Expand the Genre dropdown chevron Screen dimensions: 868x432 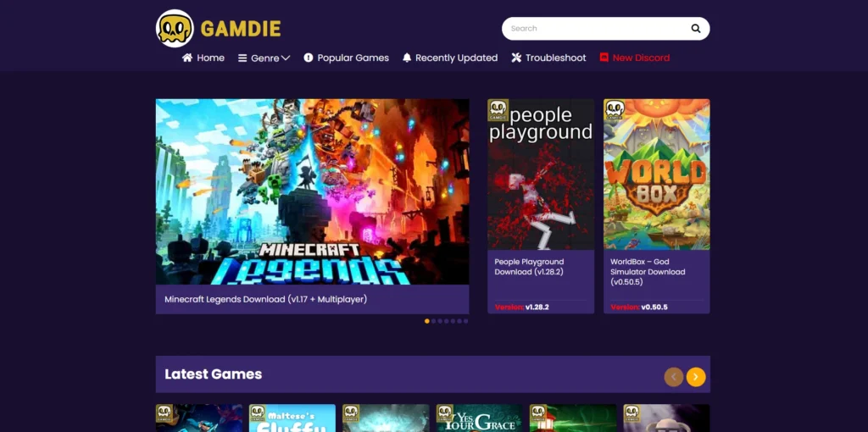pyautogui.click(x=286, y=58)
